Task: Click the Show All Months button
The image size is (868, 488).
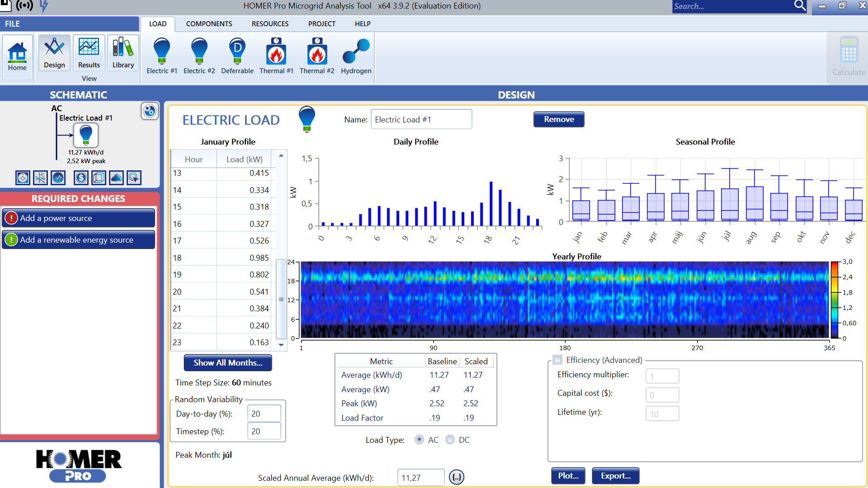Action: 228,362
